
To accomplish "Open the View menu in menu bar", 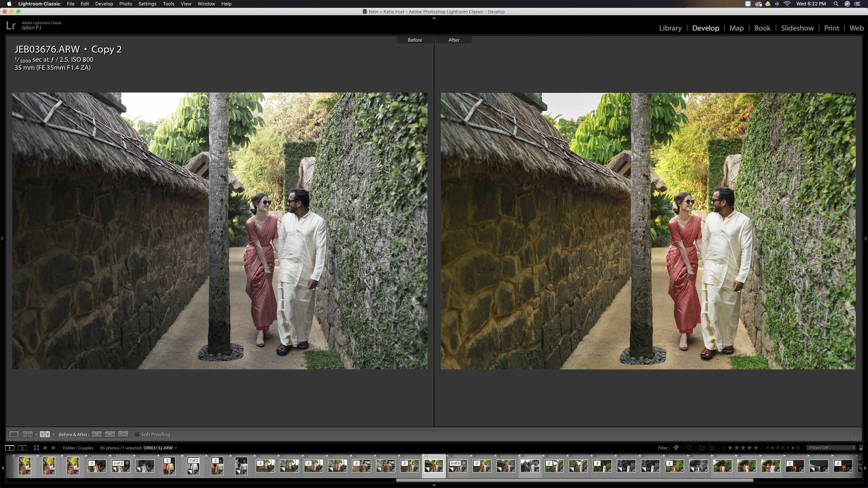I will [186, 4].
